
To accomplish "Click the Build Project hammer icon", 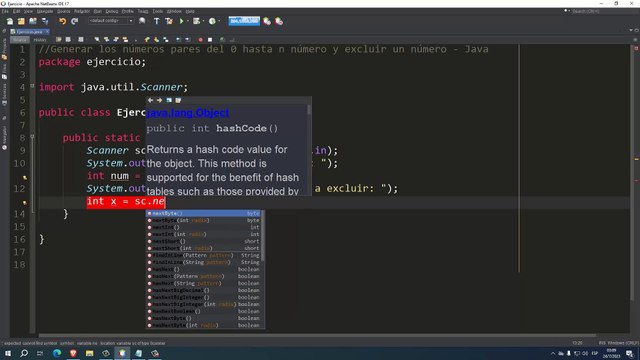I will (156, 21).
